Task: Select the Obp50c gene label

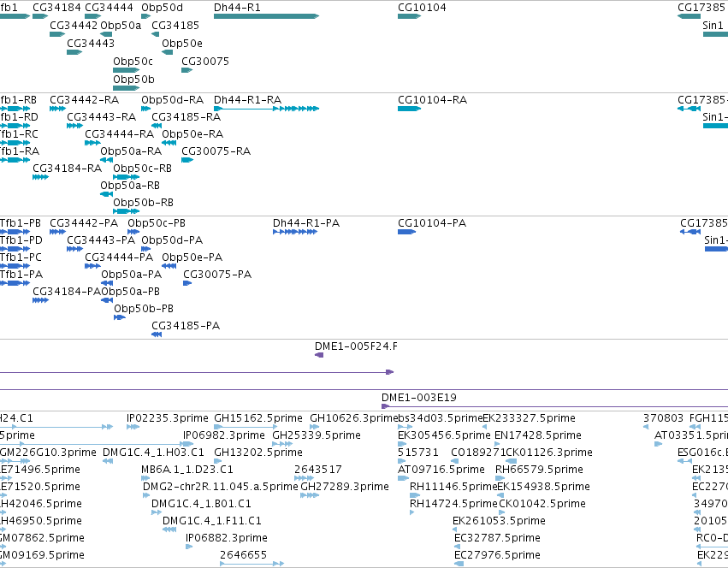Action: click(x=133, y=61)
